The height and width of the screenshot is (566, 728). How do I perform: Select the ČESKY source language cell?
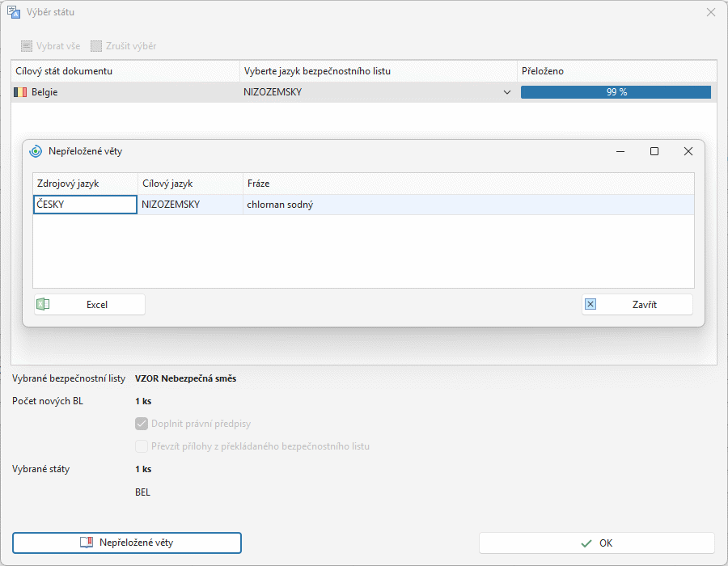coord(85,205)
